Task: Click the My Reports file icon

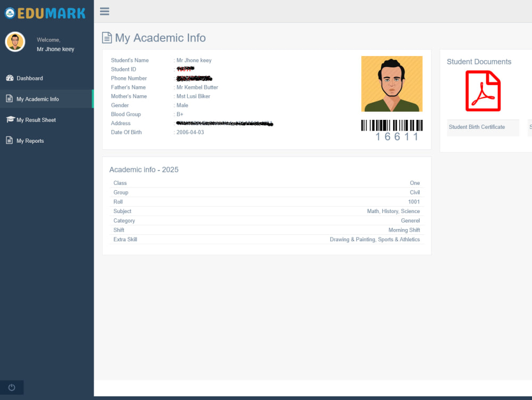Action: click(10, 140)
